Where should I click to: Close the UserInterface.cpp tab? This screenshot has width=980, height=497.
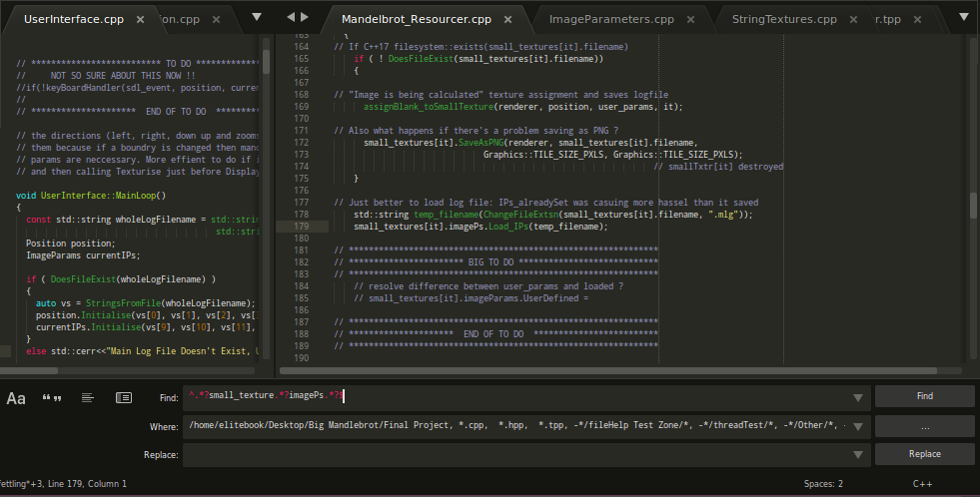tap(139, 19)
